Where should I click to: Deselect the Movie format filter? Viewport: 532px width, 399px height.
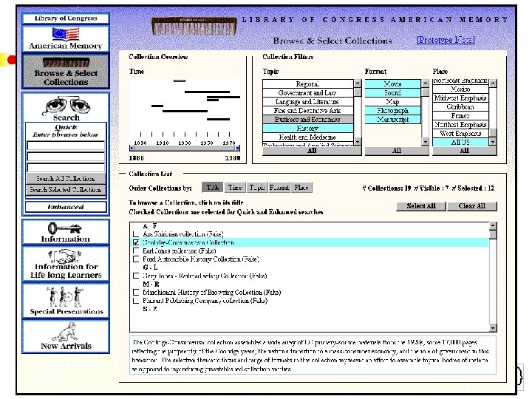coord(393,83)
